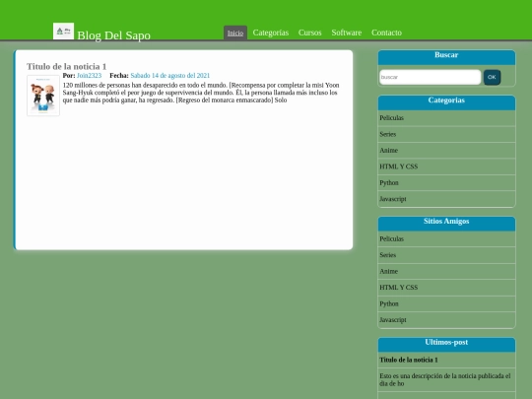This screenshot has height=399, width=532.
Task: Click the Buscar panel header
Action: (446, 57)
